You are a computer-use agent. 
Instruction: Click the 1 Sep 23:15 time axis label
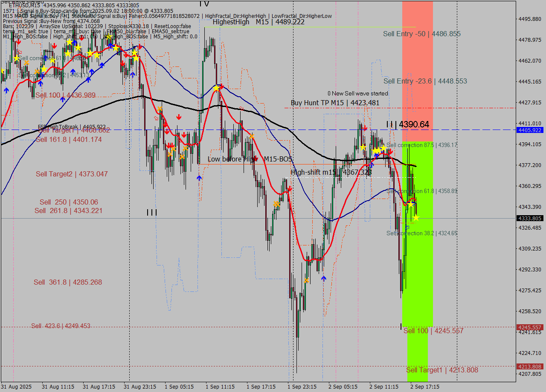coord(302,386)
